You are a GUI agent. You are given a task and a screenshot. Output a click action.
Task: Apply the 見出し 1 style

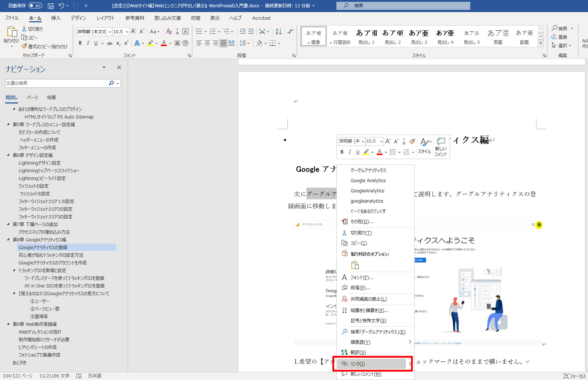click(366, 37)
